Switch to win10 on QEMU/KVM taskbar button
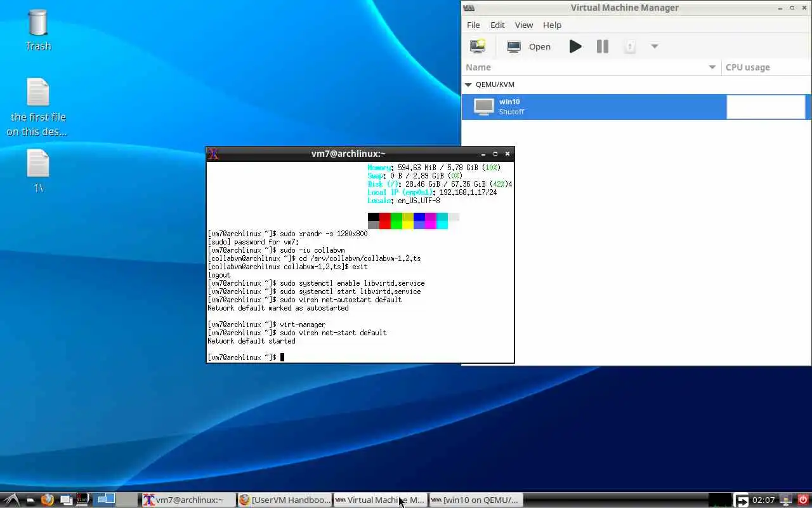This screenshot has height=508, width=812. click(476, 500)
